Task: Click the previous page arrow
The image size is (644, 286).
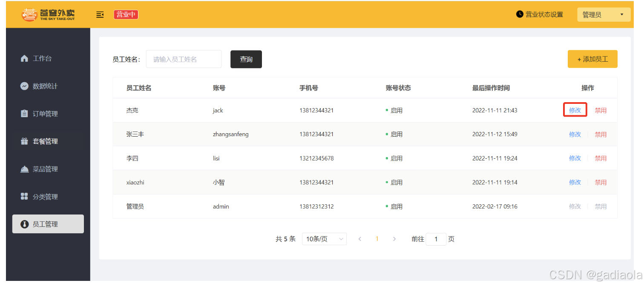Action: pyautogui.click(x=360, y=239)
